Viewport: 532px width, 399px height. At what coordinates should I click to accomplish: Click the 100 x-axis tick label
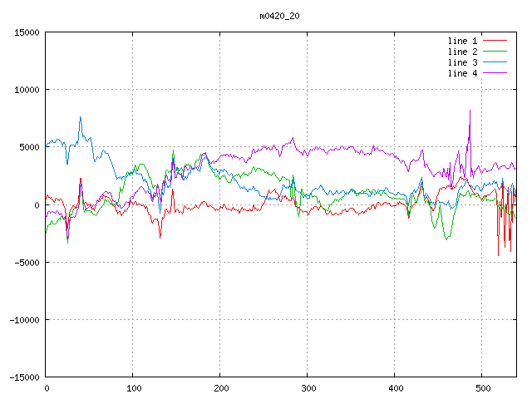[x=133, y=387]
